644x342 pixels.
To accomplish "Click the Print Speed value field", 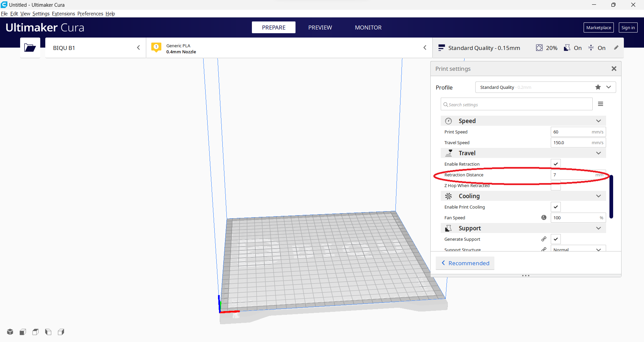I will pyautogui.click(x=578, y=132).
